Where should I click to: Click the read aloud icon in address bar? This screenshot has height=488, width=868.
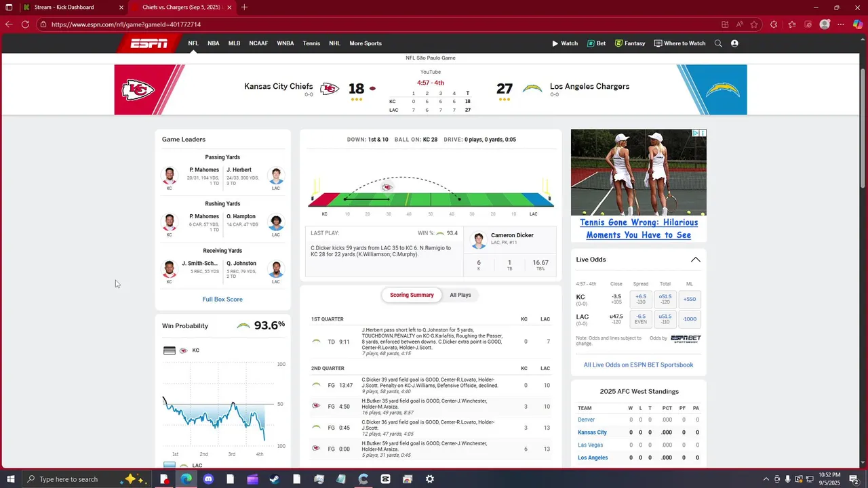point(740,24)
